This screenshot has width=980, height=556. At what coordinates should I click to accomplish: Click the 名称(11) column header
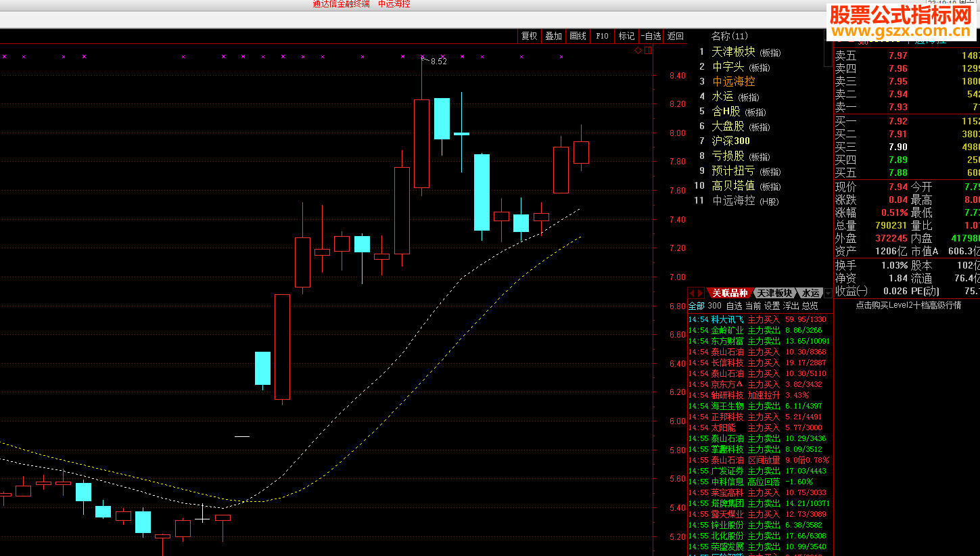(x=730, y=36)
